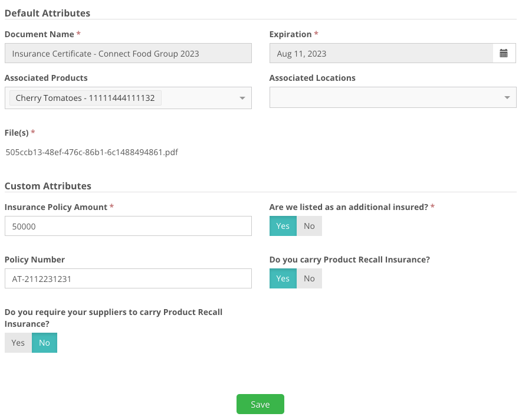Choose No for carrying Product Recall Insurance
This screenshot has height=420, width=522.
pos(309,278)
